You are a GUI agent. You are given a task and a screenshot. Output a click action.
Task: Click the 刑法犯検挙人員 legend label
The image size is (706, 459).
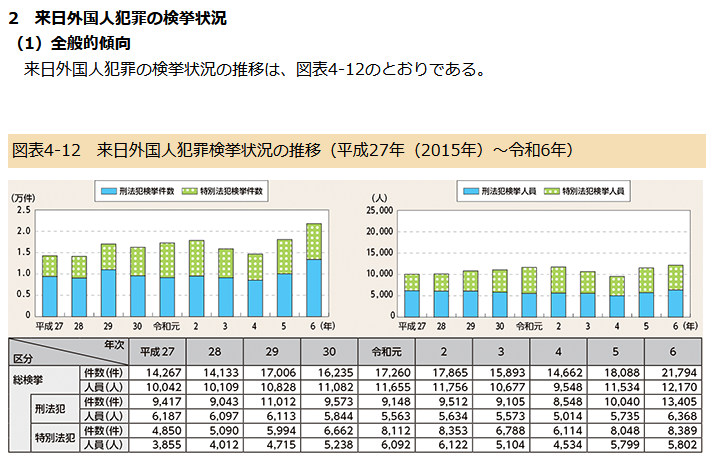click(509, 191)
